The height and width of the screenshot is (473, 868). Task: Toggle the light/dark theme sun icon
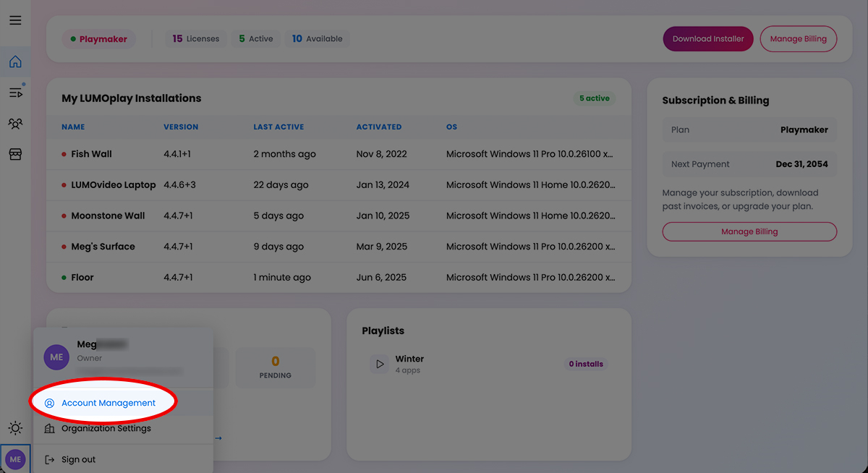15,428
